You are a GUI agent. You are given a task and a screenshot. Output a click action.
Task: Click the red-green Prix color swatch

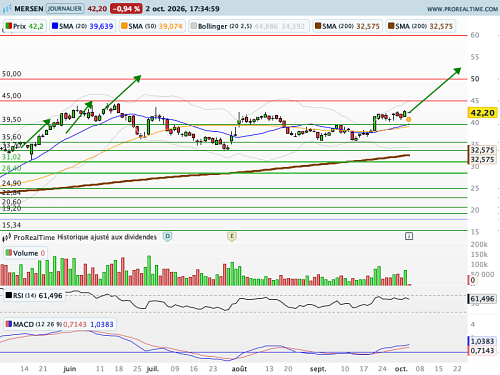pos(9,26)
